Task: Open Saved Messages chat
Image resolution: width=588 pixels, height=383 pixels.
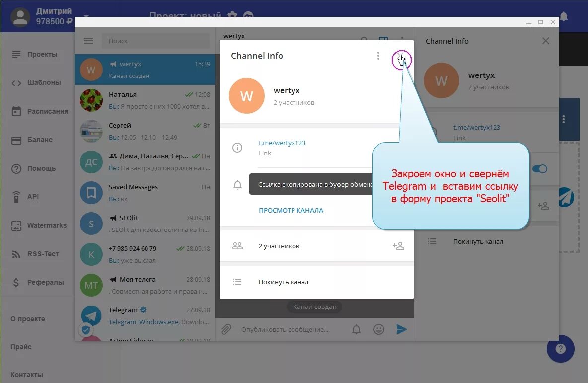Action: [145, 192]
